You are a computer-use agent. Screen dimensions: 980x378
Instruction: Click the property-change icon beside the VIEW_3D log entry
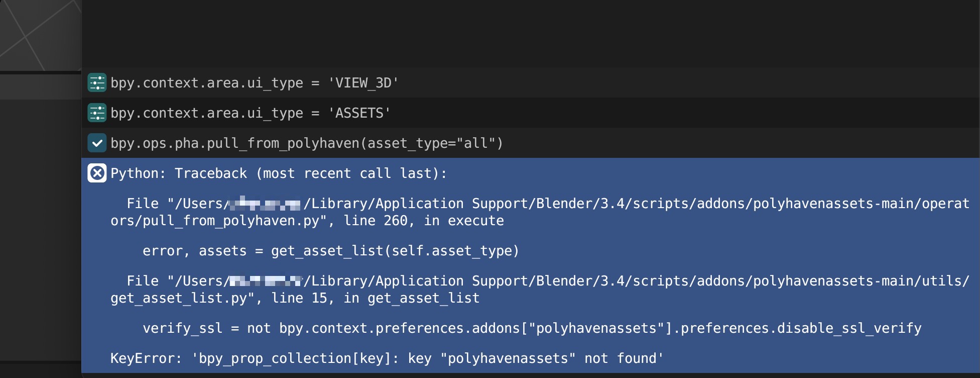[x=97, y=83]
